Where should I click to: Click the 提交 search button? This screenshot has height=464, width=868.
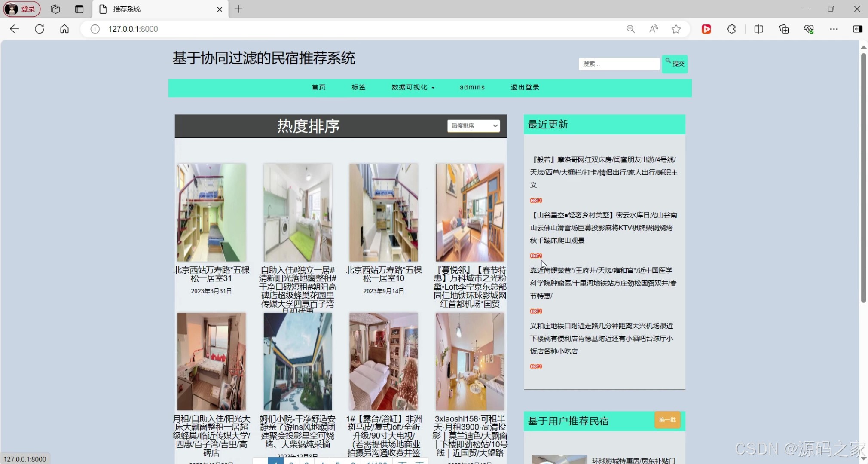coord(675,64)
